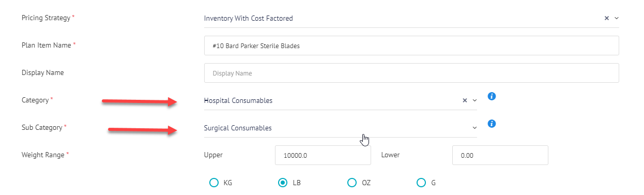
Task: Click the Surgical Consumables sub category value
Action: click(238, 128)
